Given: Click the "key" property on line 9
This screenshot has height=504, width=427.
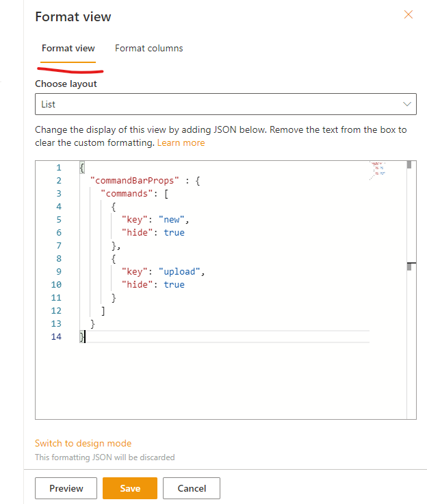Looking at the screenshot, I should [134, 272].
